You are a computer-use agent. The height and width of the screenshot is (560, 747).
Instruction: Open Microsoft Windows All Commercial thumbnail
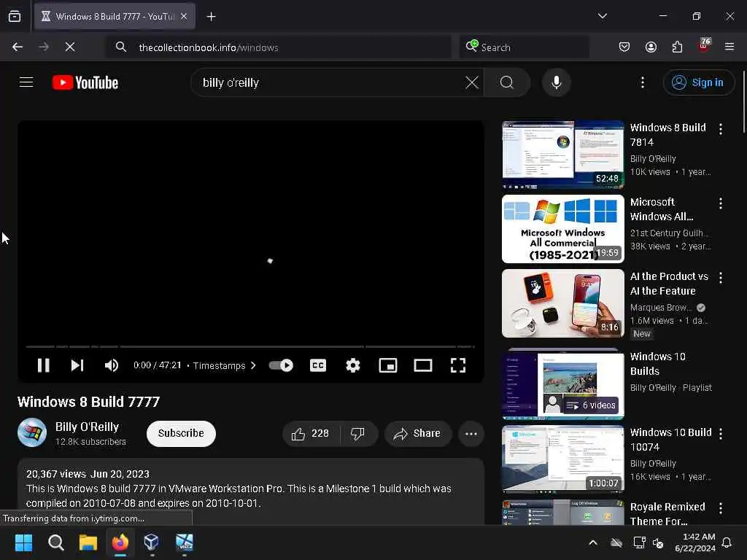(562, 228)
